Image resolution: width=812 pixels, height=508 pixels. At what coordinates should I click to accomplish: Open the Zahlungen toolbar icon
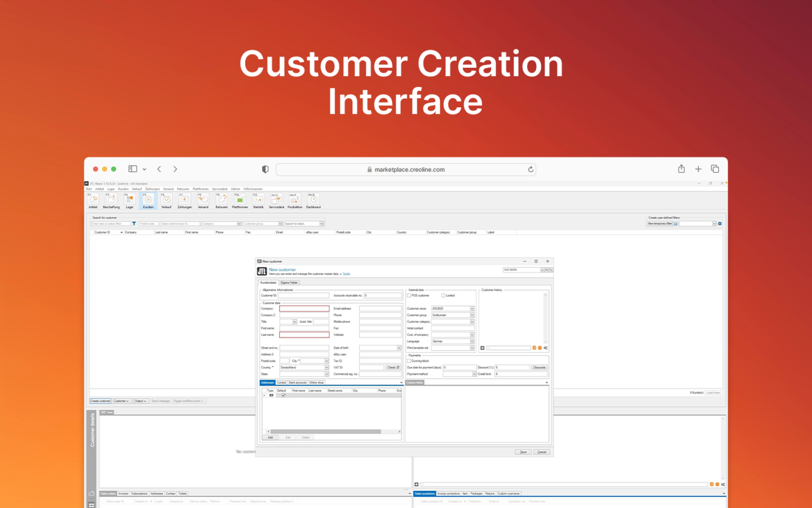tap(185, 201)
